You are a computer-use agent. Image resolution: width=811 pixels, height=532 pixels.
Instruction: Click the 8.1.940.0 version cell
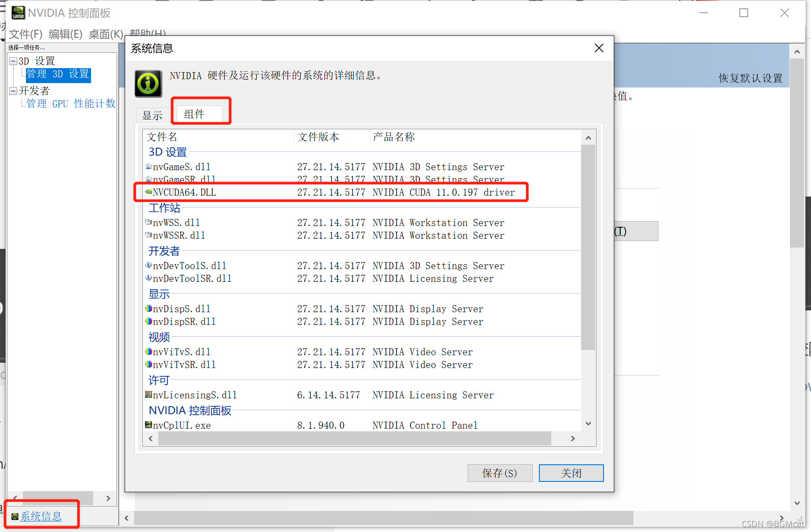[321, 425]
